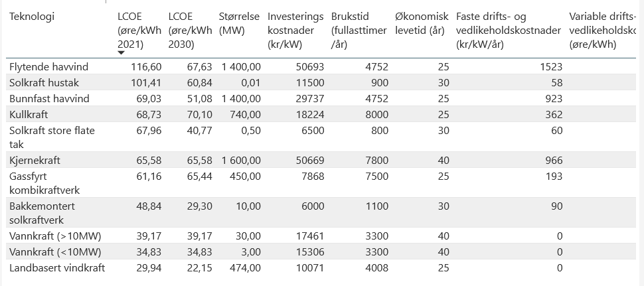Select the Flytende havvind row
644x286 pixels.
pyautogui.click(x=49, y=67)
